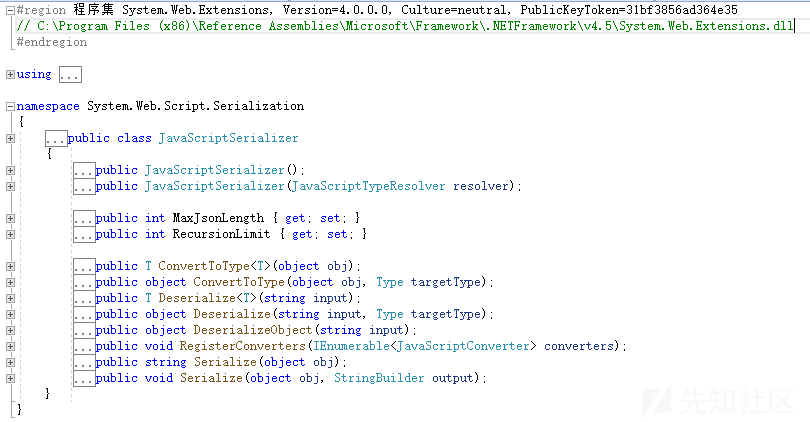Click the output parameter of Serialize method
Screen dimensions: 810x422
[453, 379]
